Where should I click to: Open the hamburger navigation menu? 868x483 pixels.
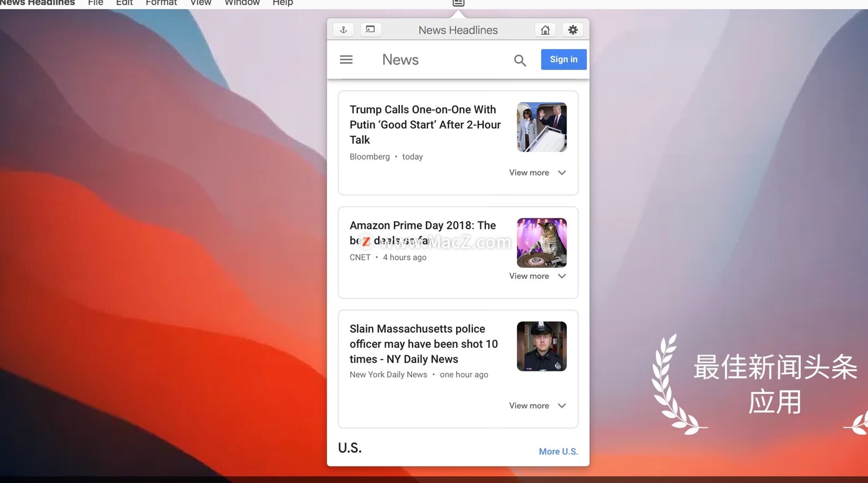(346, 60)
